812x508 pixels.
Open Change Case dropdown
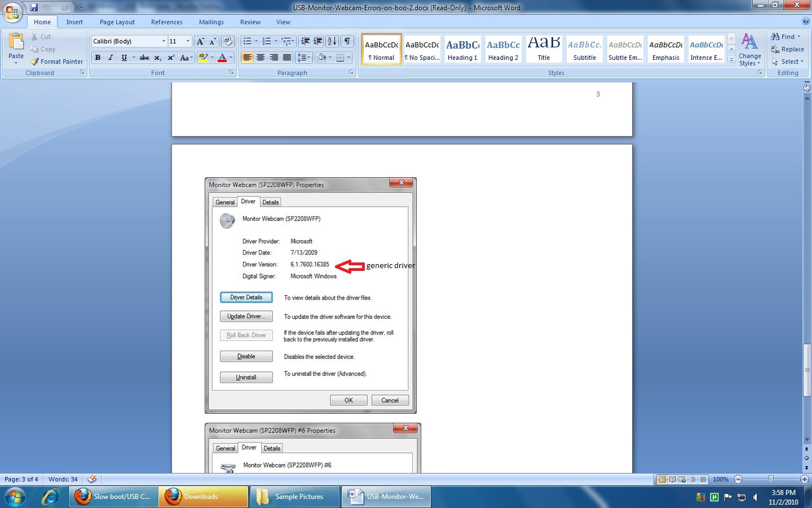186,58
